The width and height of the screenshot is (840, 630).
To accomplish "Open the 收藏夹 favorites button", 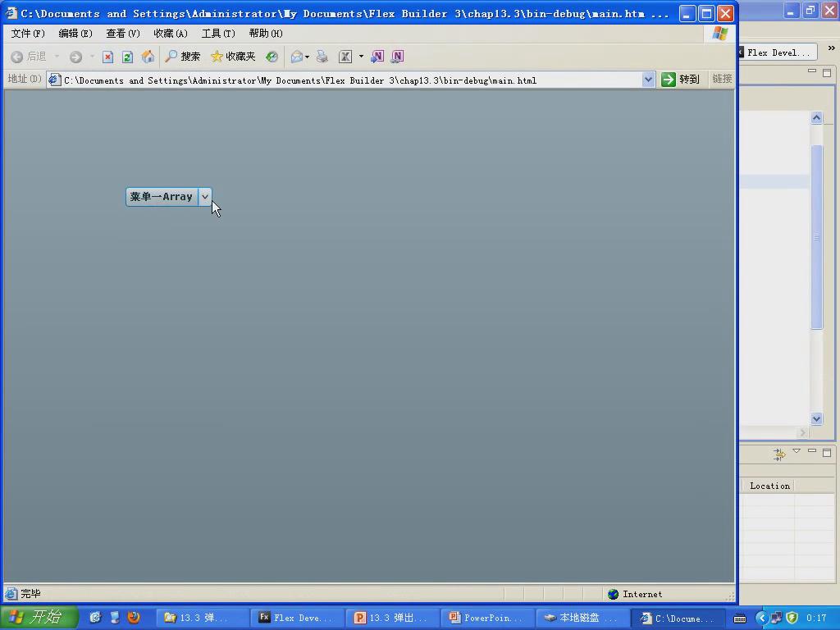I will pos(233,57).
